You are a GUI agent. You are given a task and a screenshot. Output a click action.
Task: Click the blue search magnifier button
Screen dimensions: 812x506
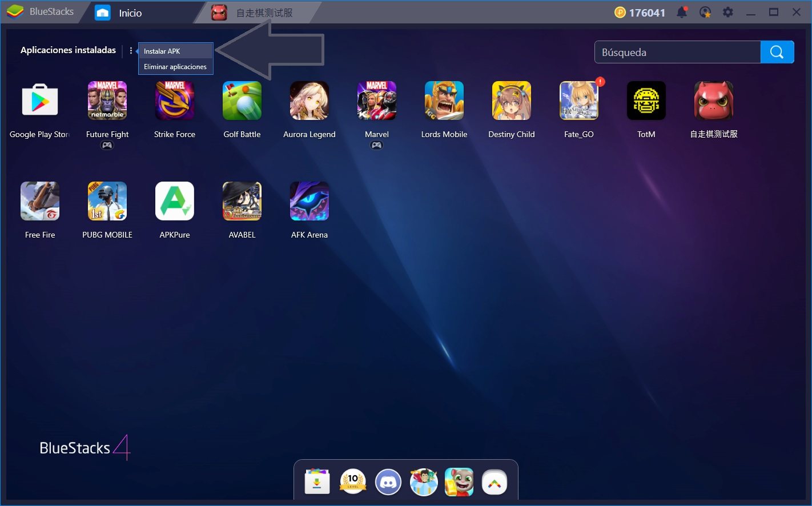777,52
